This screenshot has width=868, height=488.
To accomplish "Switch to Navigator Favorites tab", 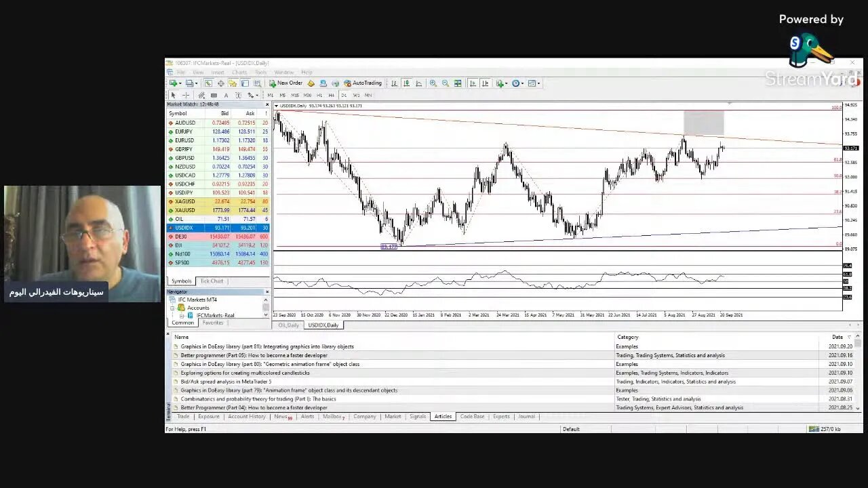I will (x=212, y=323).
